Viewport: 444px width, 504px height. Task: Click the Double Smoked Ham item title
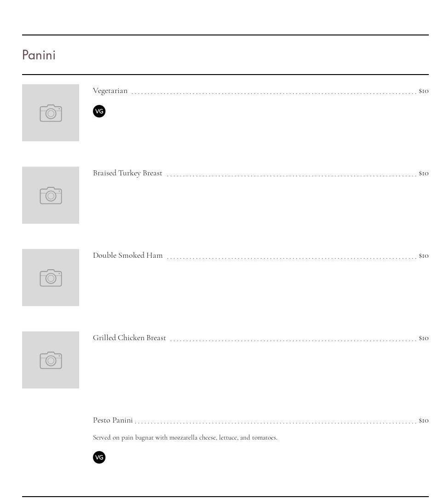tap(128, 255)
